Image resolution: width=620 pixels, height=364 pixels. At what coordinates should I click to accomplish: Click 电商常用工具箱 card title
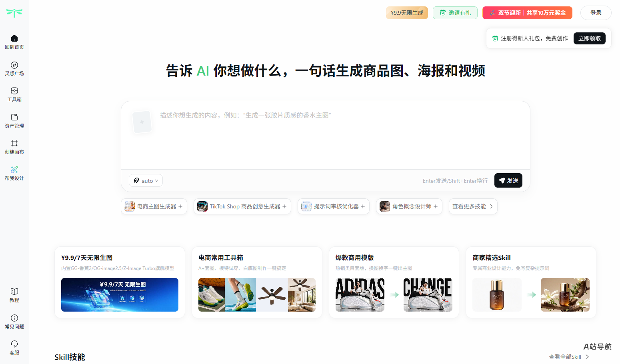pyautogui.click(x=221, y=258)
